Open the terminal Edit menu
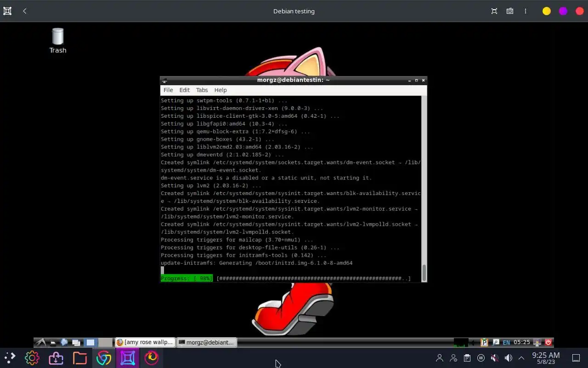 tap(185, 90)
